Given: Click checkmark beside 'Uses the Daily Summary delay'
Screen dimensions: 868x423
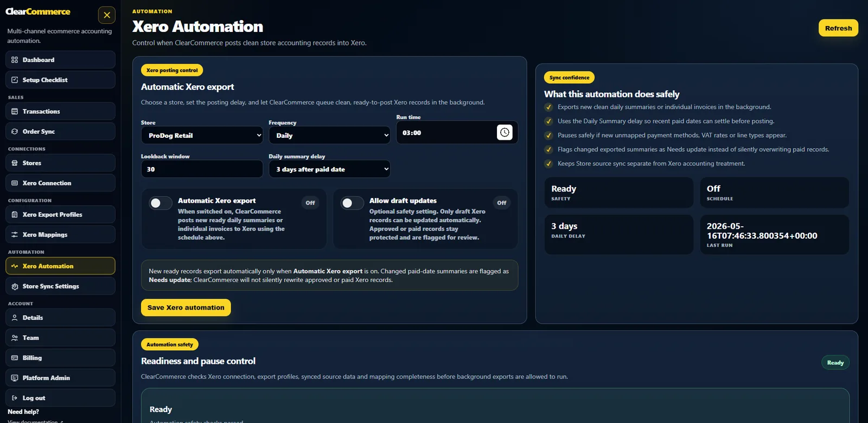Looking at the screenshot, I should (x=548, y=121).
